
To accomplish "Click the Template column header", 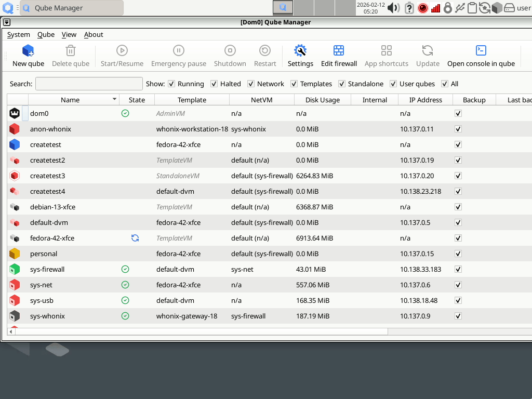I will tap(192, 100).
